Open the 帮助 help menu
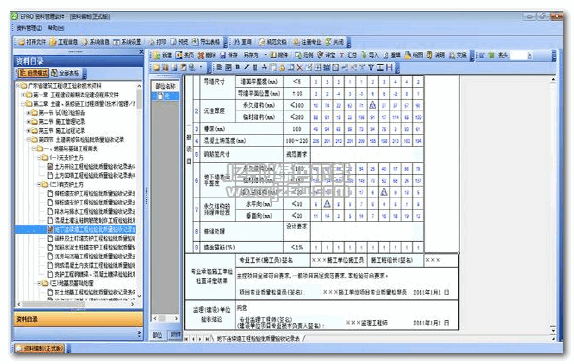Screen dimensions: 574x364 pos(56,28)
